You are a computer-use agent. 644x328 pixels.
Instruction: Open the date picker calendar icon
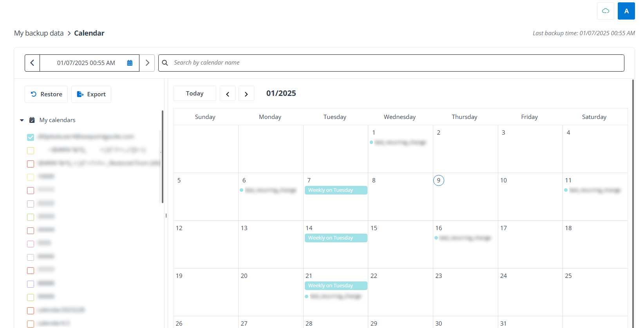pyautogui.click(x=130, y=63)
